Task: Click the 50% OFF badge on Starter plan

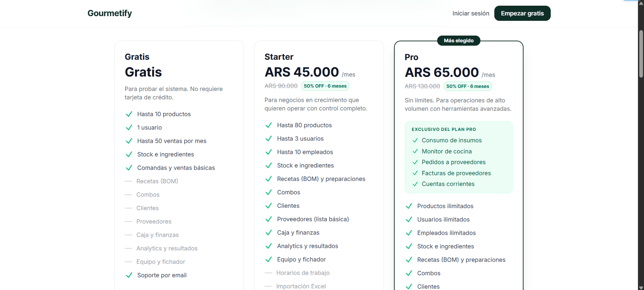Action: [325, 86]
